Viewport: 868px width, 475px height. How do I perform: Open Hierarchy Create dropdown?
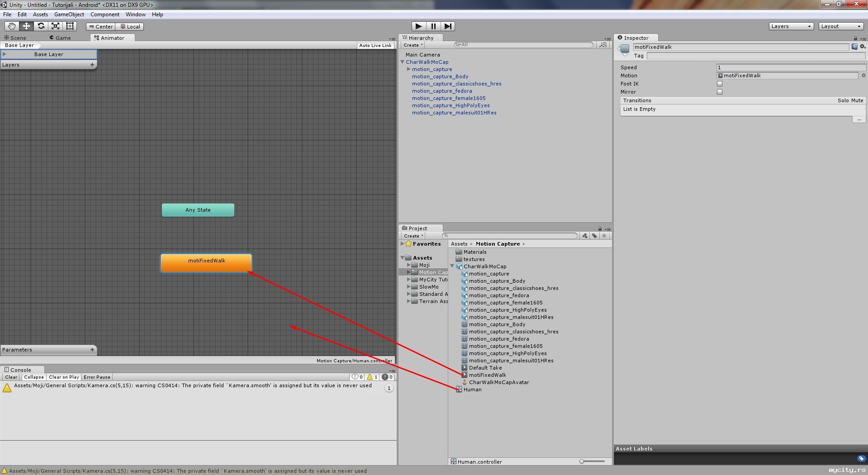413,45
